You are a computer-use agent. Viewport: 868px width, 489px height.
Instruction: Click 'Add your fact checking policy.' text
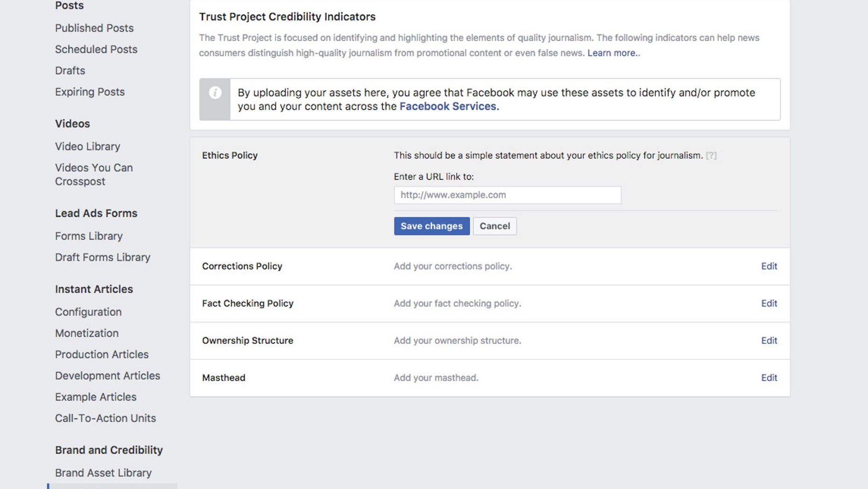[457, 303]
